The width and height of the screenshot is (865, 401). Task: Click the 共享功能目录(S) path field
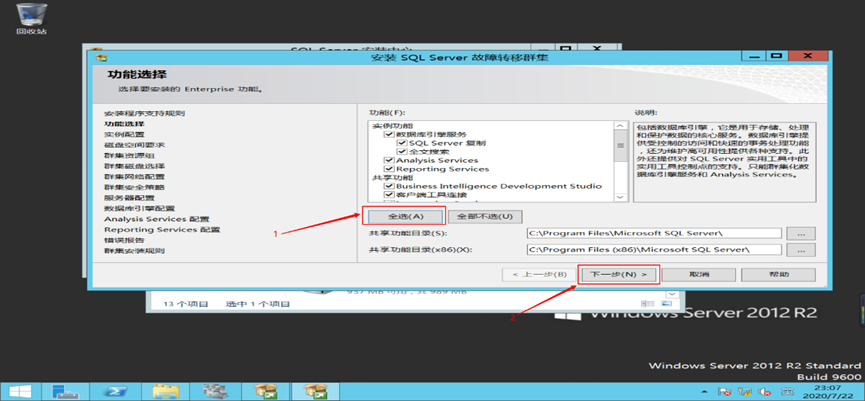click(654, 233)
